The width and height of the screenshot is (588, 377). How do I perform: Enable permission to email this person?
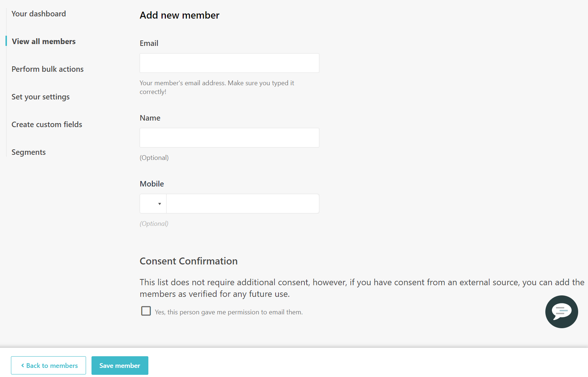pos(146,311)
